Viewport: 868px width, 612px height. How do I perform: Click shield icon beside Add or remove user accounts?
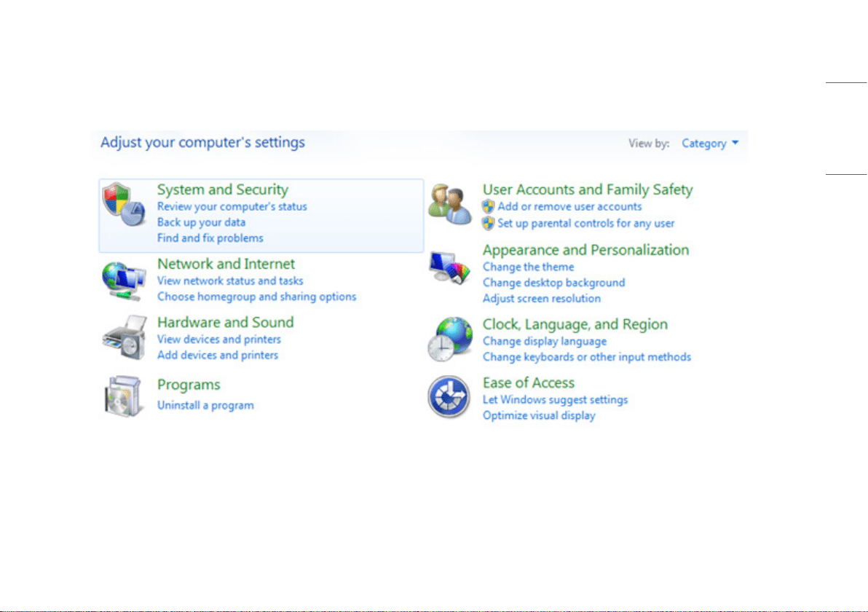pyautogui.click(x=488, y=207)
